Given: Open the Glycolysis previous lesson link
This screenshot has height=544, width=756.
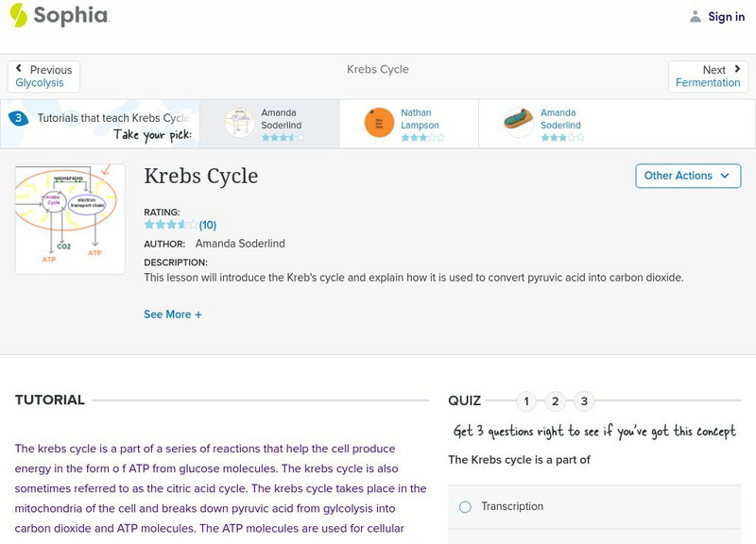Looking at the screenshot, I should [x=40, y=83].
